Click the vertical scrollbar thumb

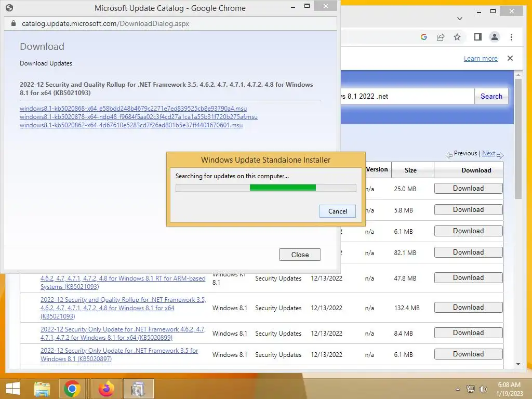tap(518, 139)
